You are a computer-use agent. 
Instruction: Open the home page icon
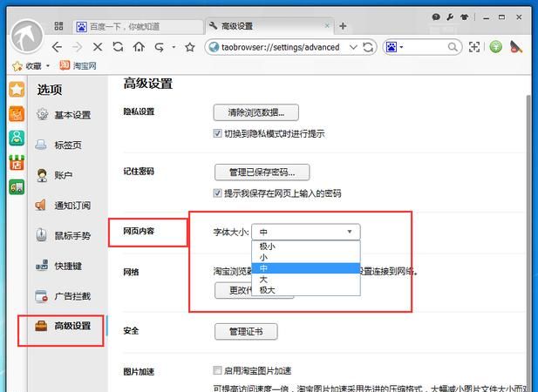click(139, 46)
